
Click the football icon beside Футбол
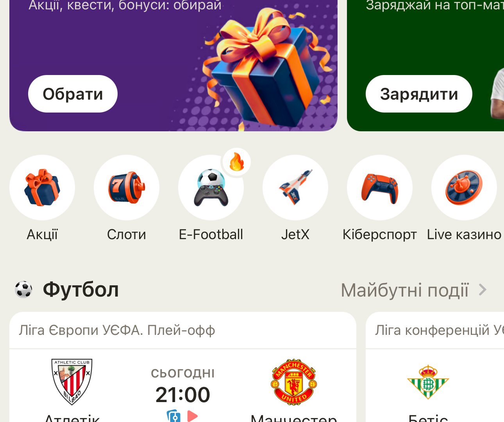coord(23,290)
